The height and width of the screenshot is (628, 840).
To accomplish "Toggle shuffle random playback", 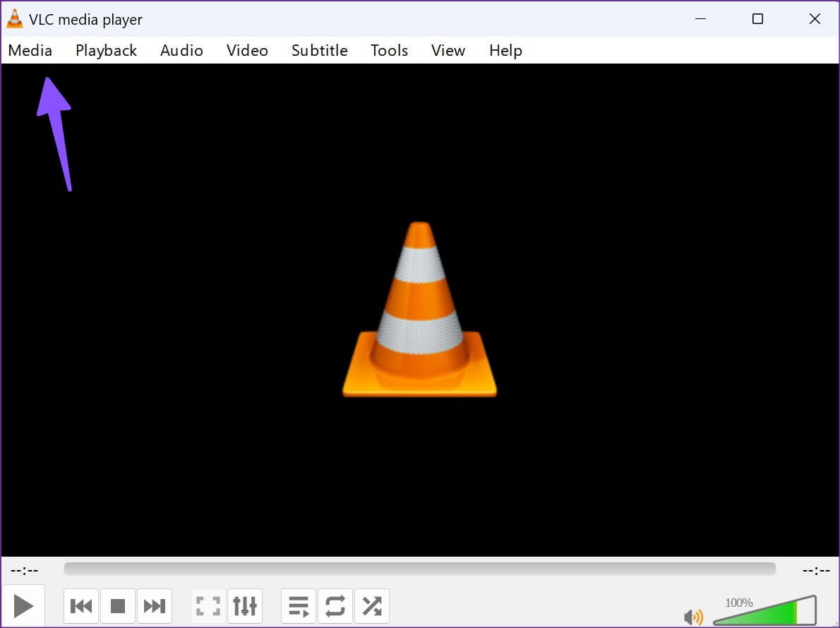I will tap(372, 606).
